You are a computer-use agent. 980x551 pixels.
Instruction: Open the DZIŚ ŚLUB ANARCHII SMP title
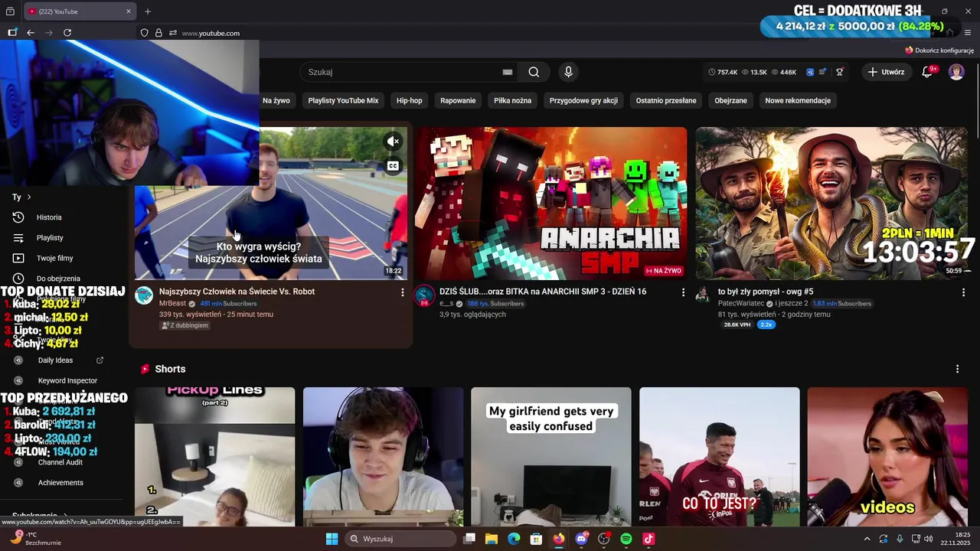543,292
